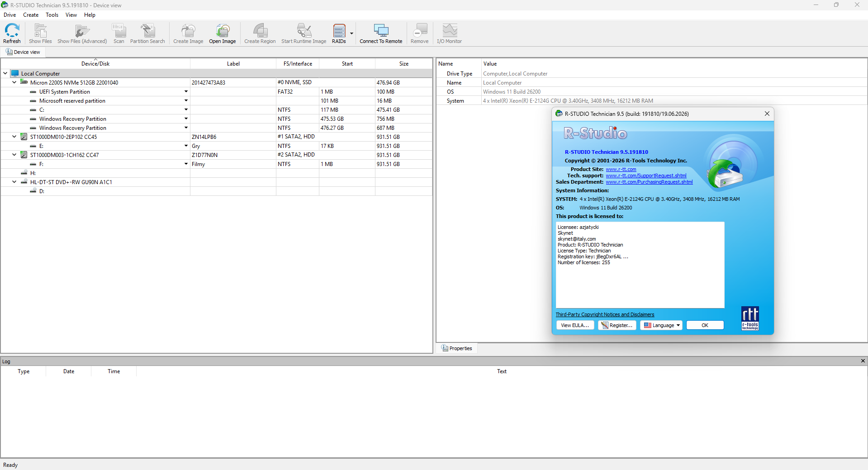This screenshot has width=868, height=470.
Task: Click Create Image toolbar icon
Action: 188,33
